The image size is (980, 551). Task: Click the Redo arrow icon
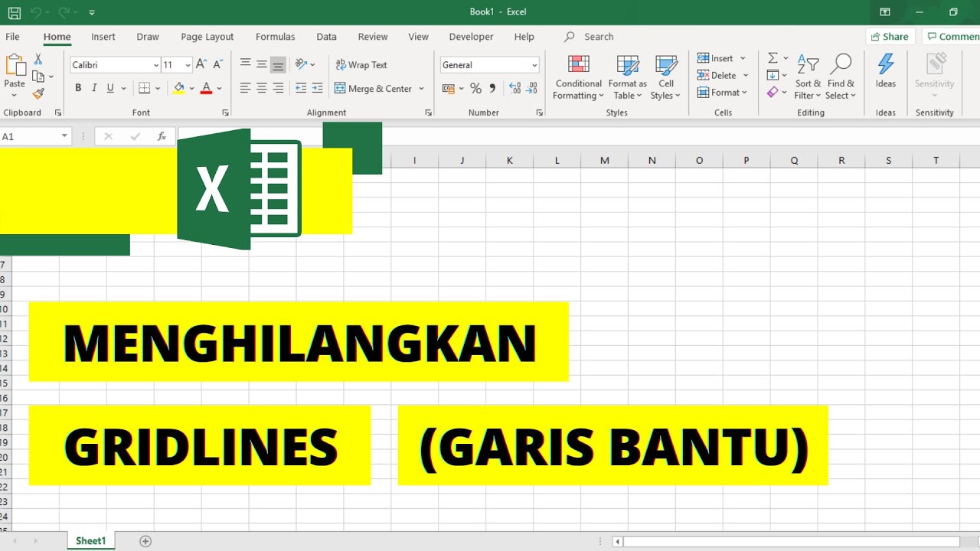click(64, 12)
